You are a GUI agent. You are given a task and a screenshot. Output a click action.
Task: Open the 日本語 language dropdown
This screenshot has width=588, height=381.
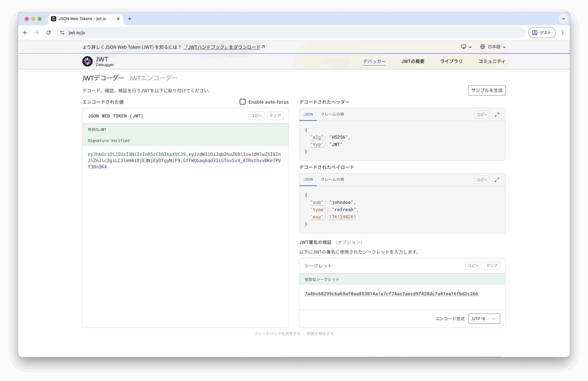pos(493,47)
